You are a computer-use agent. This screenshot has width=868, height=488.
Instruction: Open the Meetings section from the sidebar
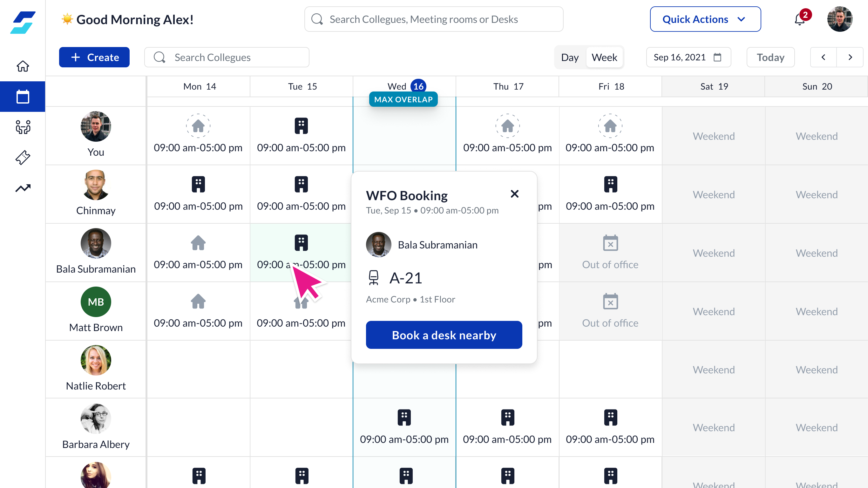pyautogui.click(x=23, y=127)
